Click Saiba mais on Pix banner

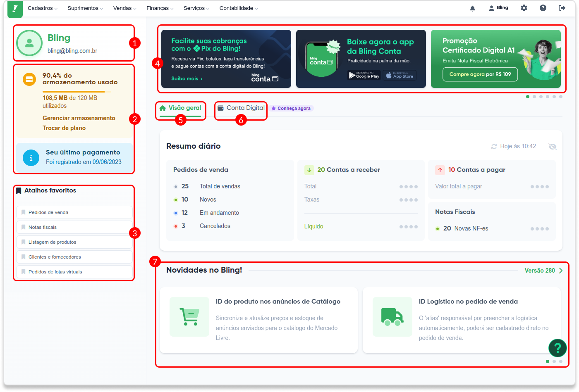coord(187,78)
